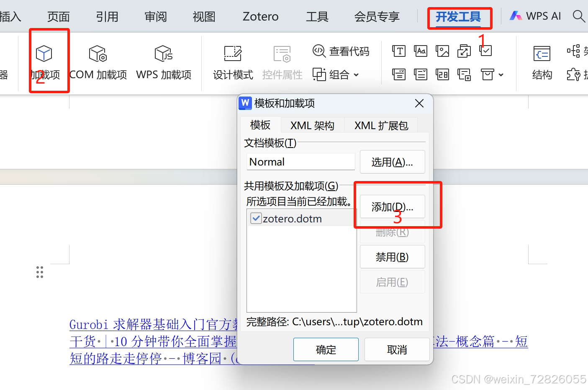This screenshot has width=588, height=390.
Task: Click the 添加(D)... button
Action: (x=393, y=206)
